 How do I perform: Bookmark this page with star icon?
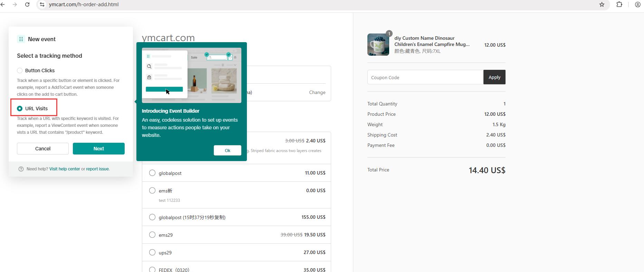pyautogui.click(x=602, y=4)
